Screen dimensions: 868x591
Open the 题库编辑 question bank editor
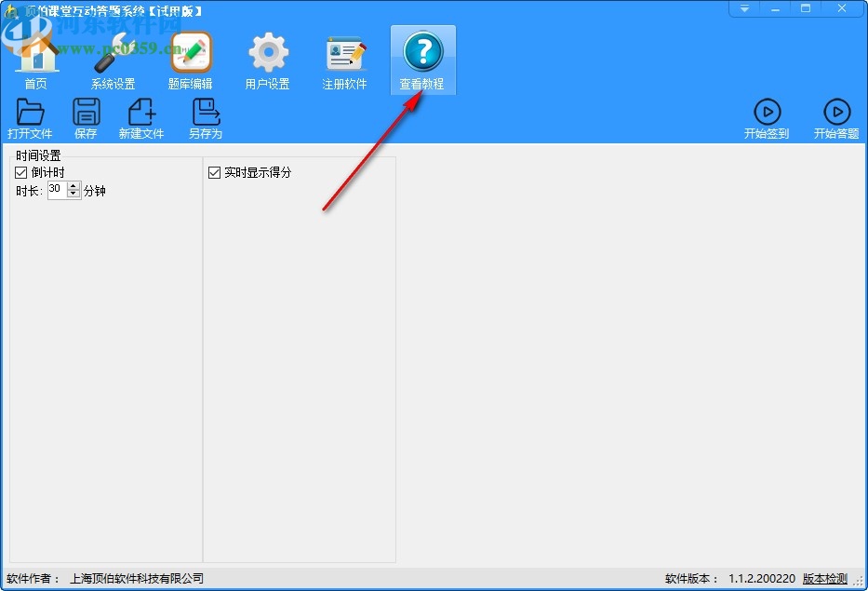pos(191,60)
